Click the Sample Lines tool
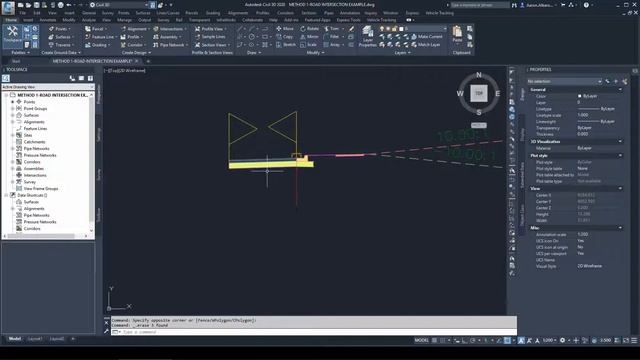This screenshot has width=640, height=360. click(210, 37)
